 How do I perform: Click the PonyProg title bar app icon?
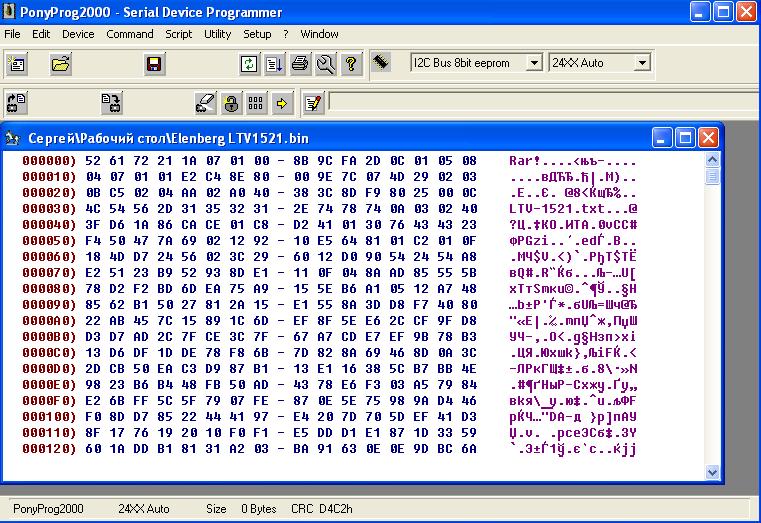9,12
